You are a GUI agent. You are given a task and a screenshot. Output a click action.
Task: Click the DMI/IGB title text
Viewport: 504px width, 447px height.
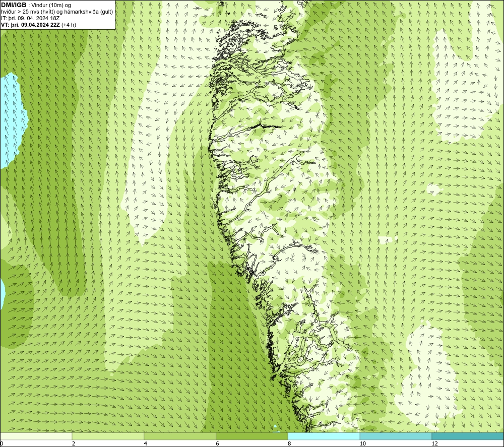tap(14, 5)
